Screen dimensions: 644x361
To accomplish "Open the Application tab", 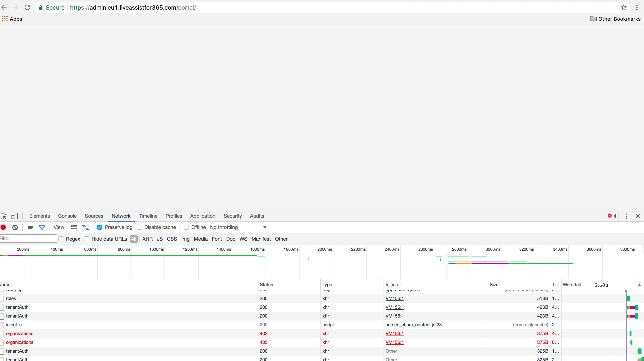I will tap(203, 216).
